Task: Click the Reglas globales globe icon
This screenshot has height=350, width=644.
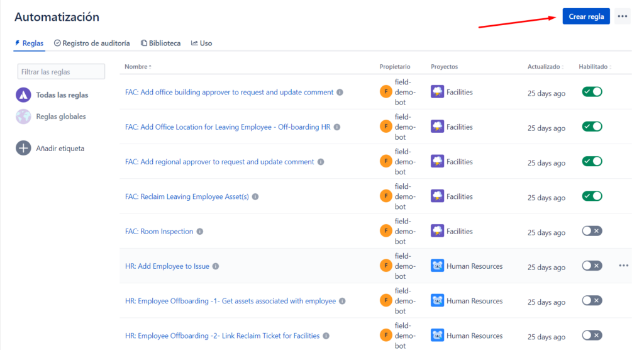Action: [23, 116]
